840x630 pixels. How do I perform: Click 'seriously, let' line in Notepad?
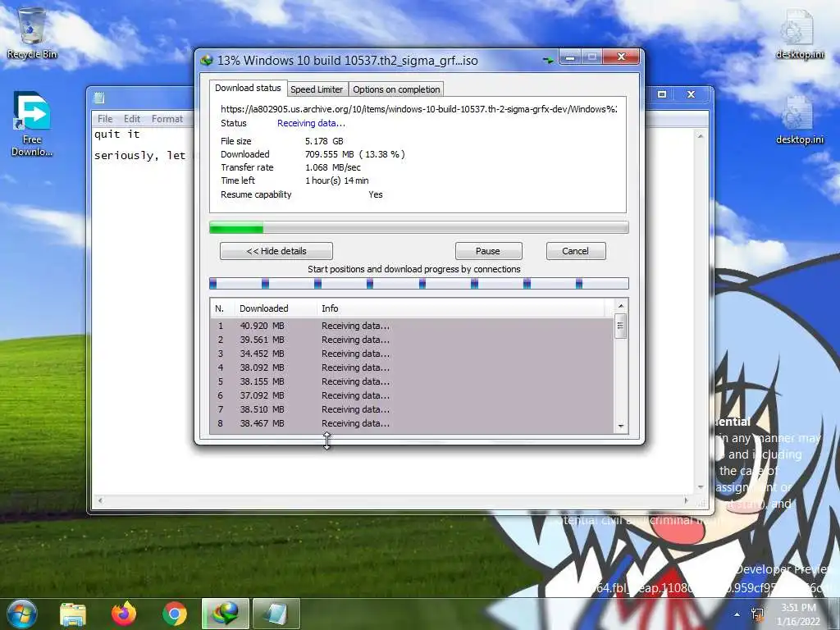click(x=139, y=156)
